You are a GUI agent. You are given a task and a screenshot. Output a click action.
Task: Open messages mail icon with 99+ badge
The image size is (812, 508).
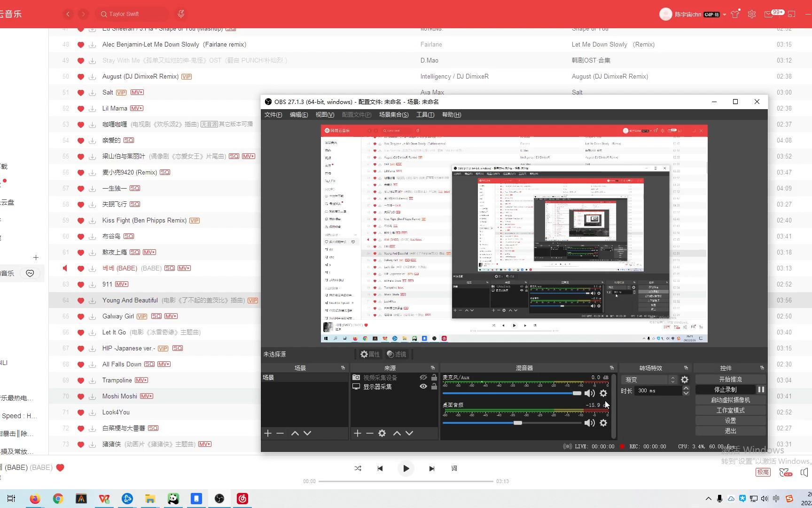(x=769, y=14)
